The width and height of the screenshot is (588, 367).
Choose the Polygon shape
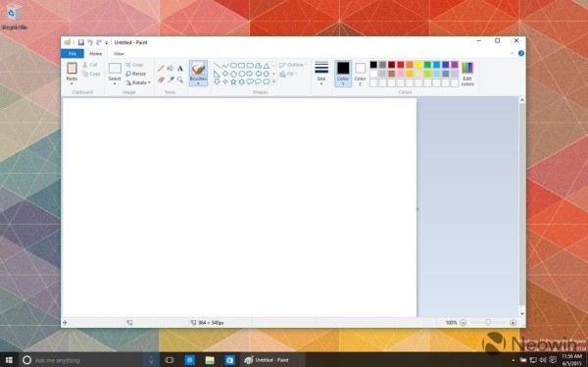coord(258,66)
